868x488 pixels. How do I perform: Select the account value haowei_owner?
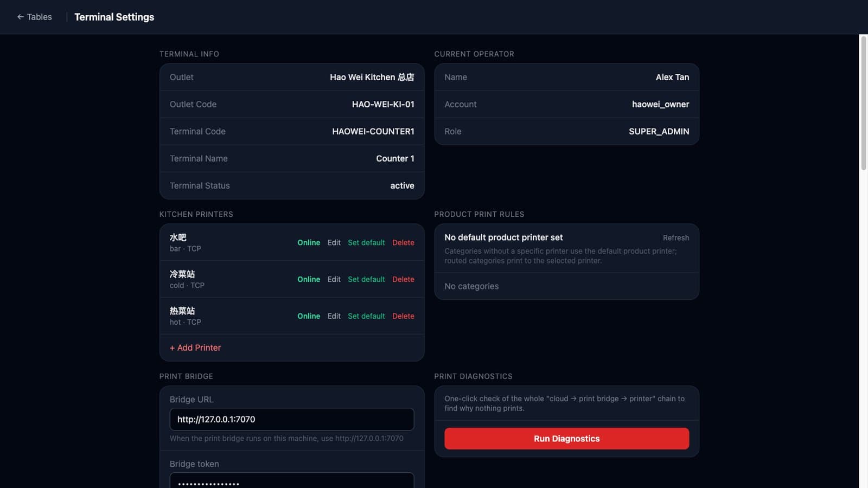[660, 104]
